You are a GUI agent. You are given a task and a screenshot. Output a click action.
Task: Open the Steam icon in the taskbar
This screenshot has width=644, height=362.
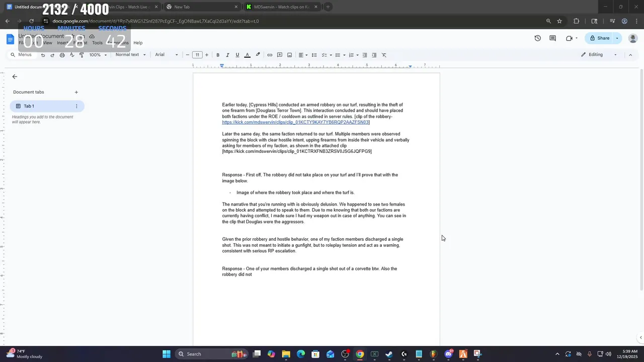pyautogui.click(x=389, y=354)
